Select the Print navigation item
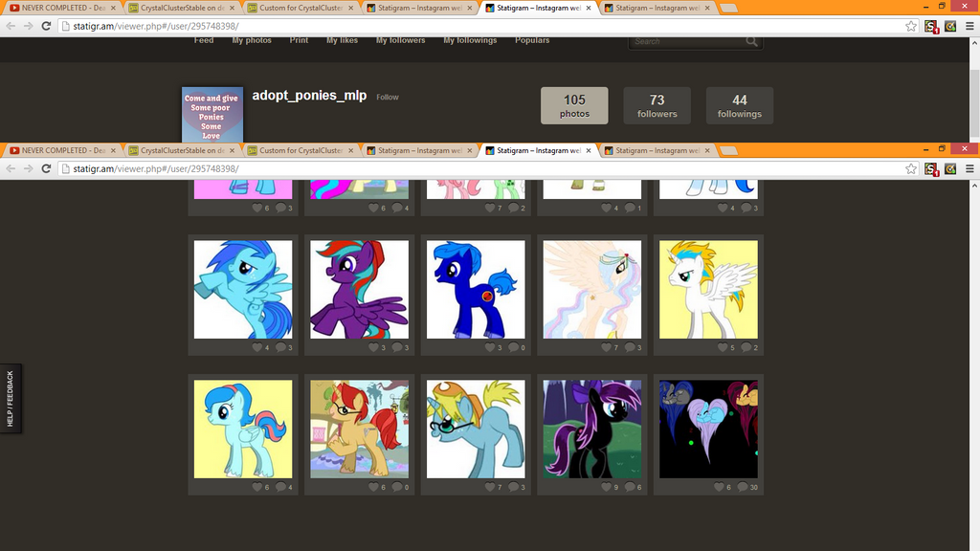 pos(299,40)
